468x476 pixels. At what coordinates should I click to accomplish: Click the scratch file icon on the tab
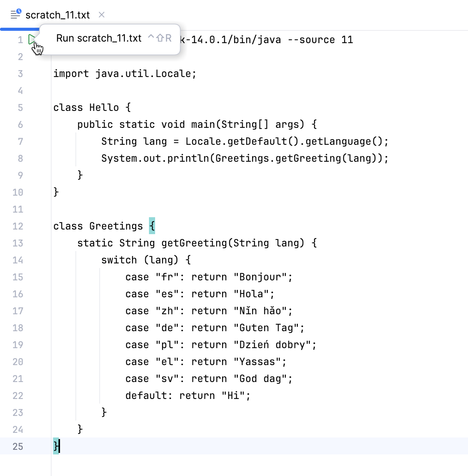pyautogui.click(x=15, y=14)
